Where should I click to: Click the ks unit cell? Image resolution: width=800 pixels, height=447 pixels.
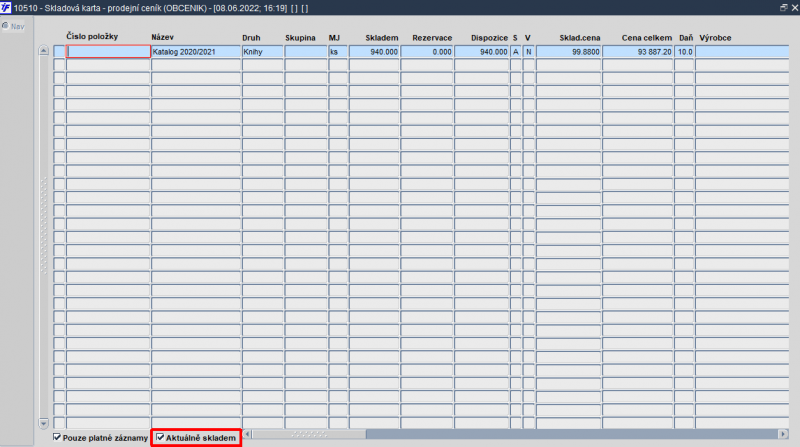[x=338, y=52]
